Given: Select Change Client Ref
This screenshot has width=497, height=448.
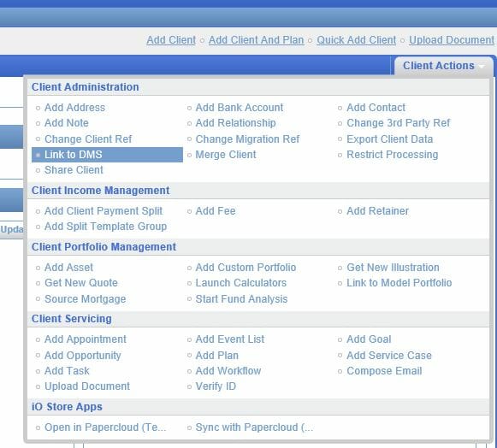Looking at the screenshot, I should [88, 139].
